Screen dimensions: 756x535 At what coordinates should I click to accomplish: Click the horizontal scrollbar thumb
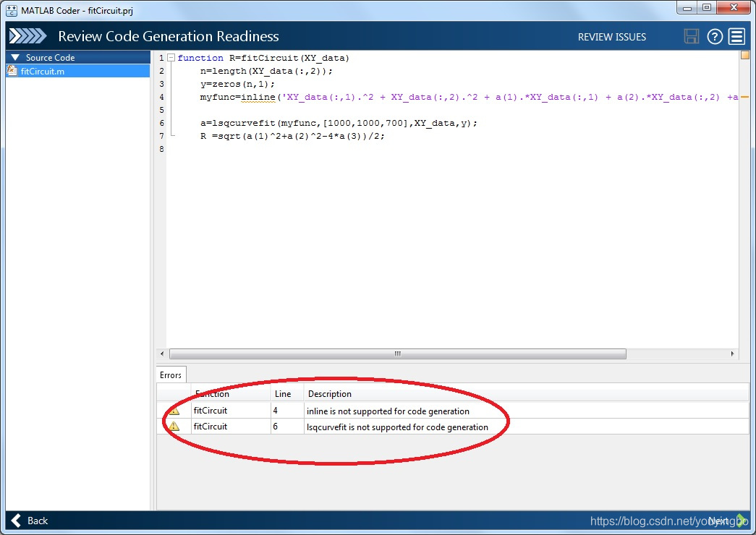click(x=398, y=354)
